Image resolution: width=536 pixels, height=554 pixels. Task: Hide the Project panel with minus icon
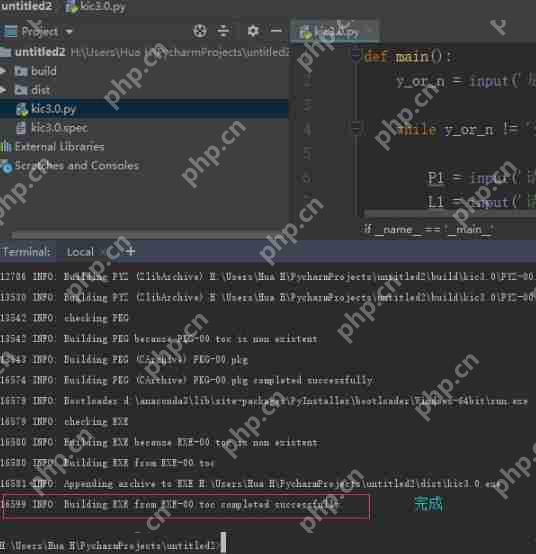click(x=276, y=31)
